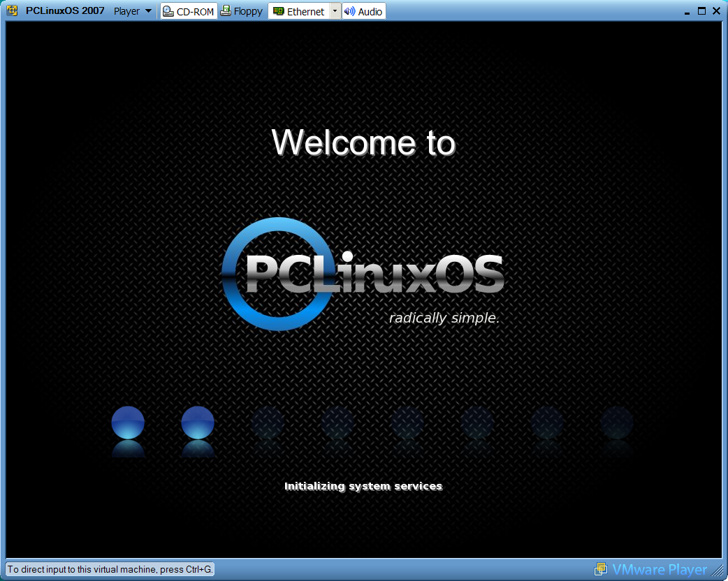This screenshot has height=581, width=728.
Task: Toggle the Audio device button
Action: click(x=363, y=11)
